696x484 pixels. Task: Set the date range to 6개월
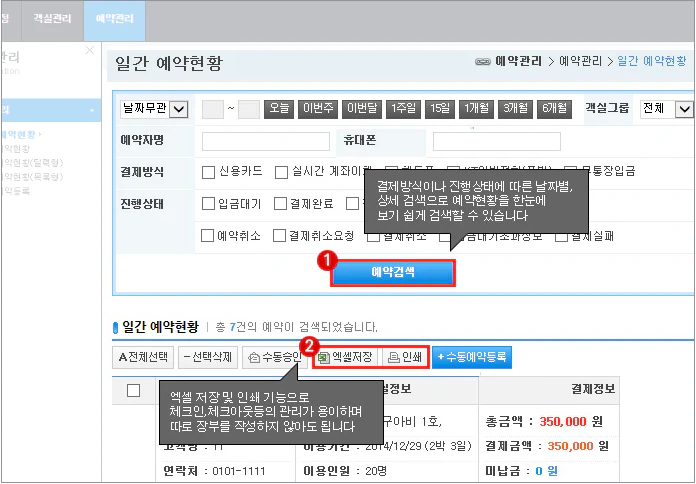[x=554, y=108]
